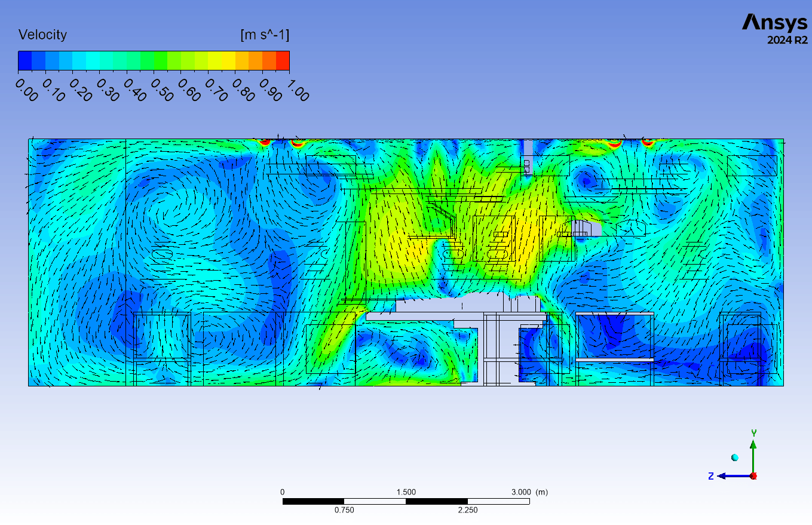Image resolution: width=812 pixels, height=525 pixels.
Task: Select the "[m s^-1]" units label
Action: pos(264,35)
